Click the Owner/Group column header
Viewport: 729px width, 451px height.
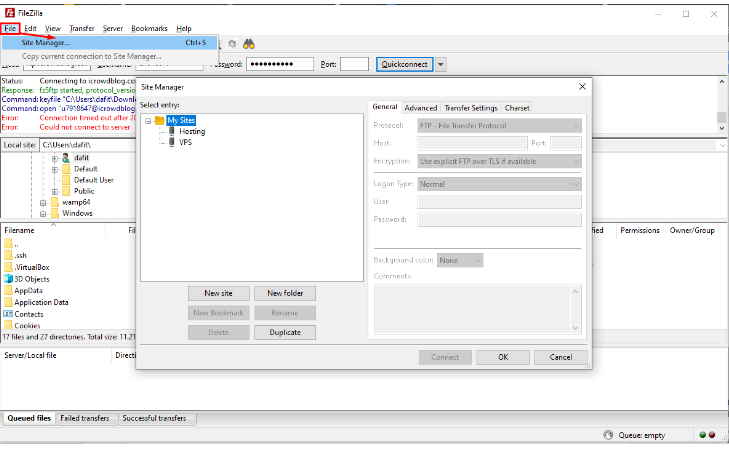[x=692, y=230]
